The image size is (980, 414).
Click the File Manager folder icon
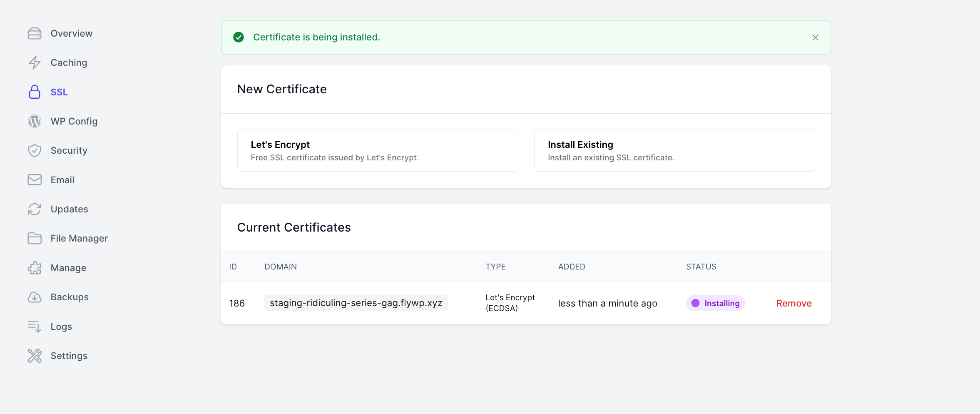pyautogui.click(x=35, y=238)
